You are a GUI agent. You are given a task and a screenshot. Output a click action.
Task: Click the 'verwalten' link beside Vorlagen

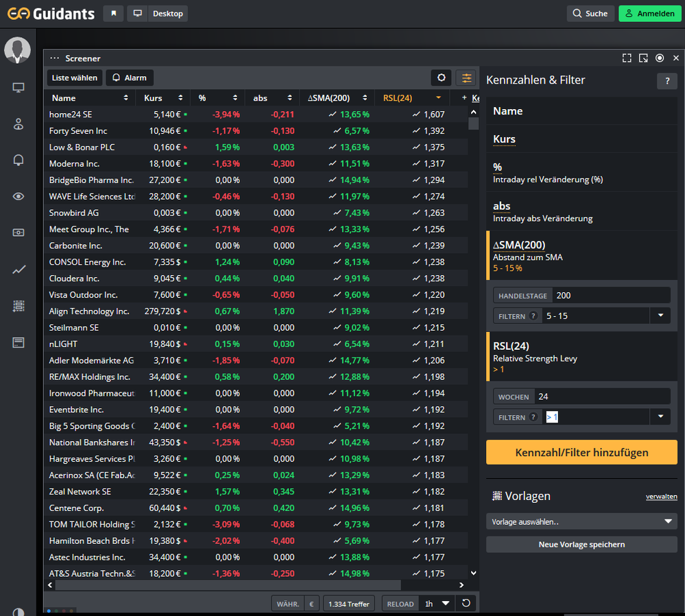coord(661,497)
